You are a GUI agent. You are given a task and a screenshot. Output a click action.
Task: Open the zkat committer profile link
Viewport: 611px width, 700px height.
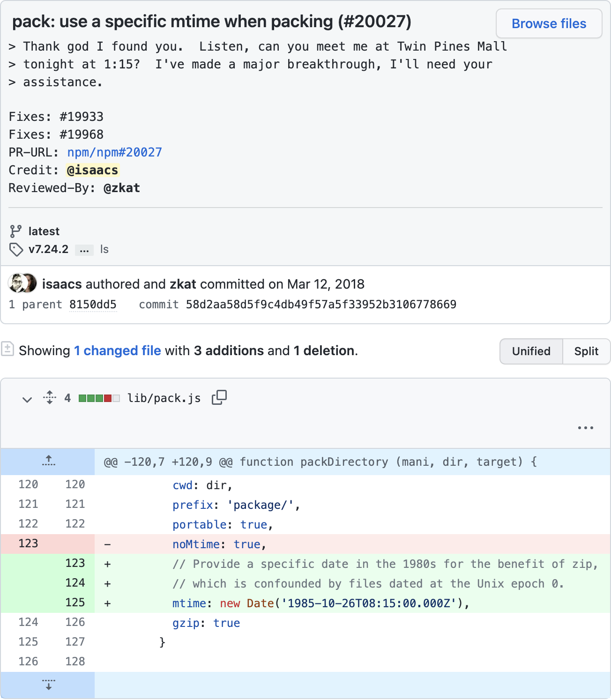(x=183, y=284)
